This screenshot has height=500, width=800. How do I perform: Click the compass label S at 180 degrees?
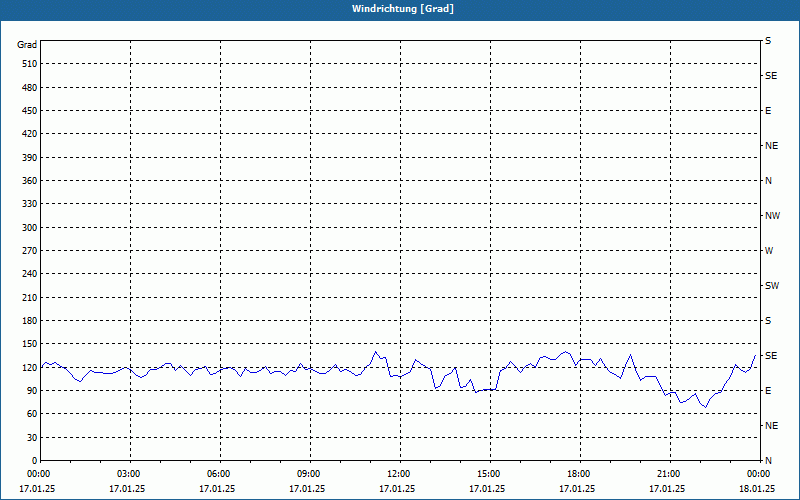[768, 321]
